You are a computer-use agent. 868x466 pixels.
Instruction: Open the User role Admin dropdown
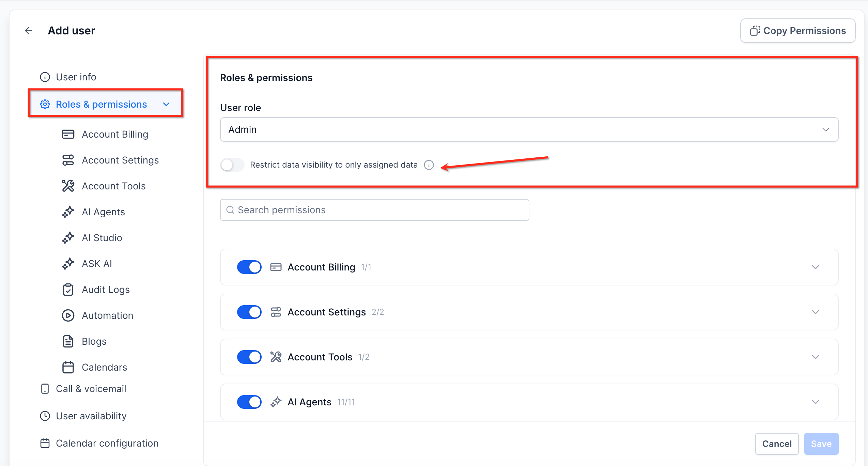[x=529, y=129]
